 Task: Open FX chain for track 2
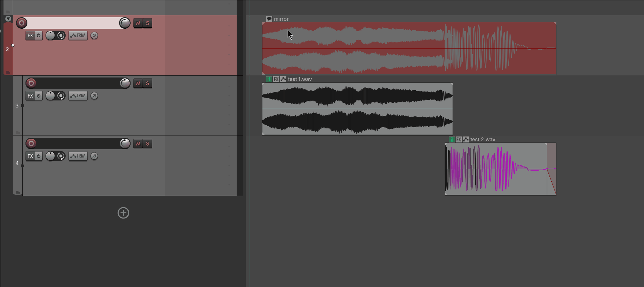pyautogui.click(x=30, y=35)
